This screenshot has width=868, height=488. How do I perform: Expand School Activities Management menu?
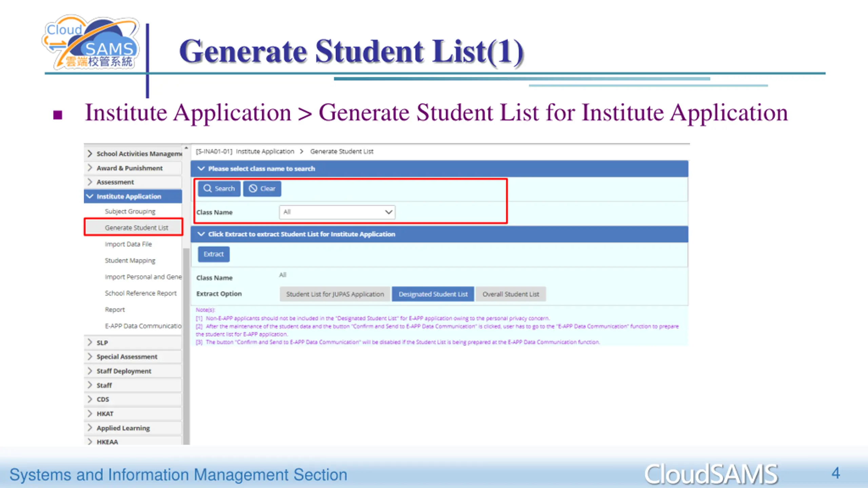click(133, 154)
